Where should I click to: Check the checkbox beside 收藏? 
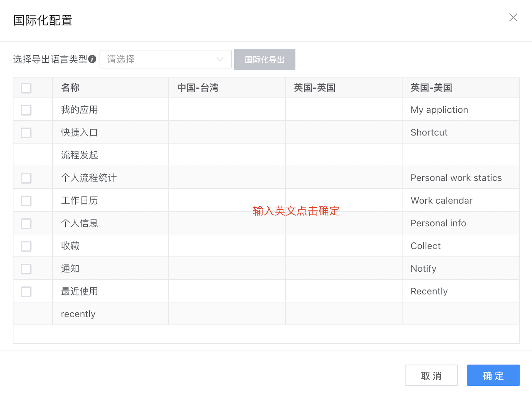point(26,246)
